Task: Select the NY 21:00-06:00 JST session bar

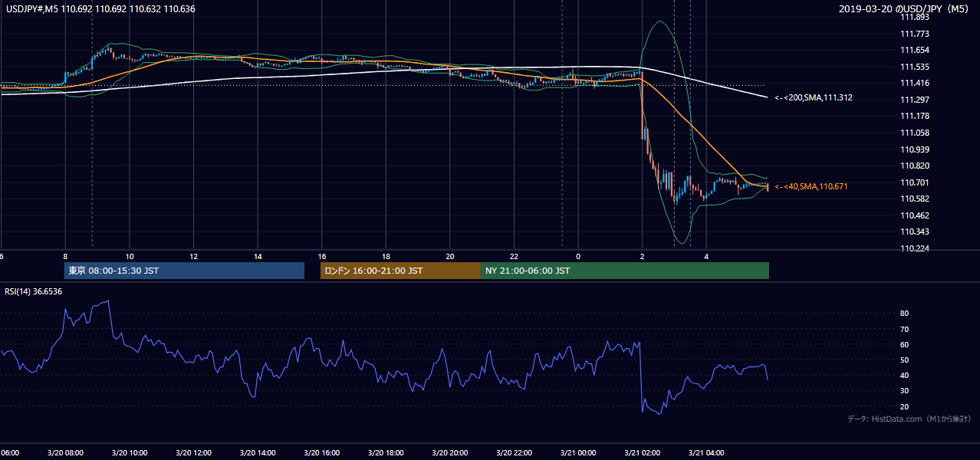Action: [625, 271]
